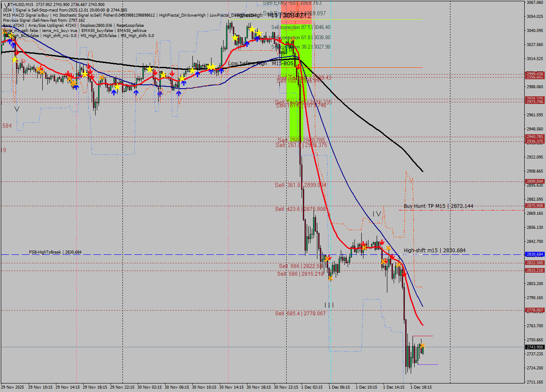Click the orange X marker on the latest candle
The width and height of the screenshot is (546, 392).
422,346
